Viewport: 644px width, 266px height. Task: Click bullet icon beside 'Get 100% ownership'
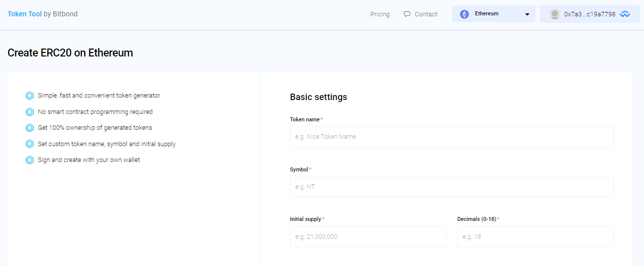point(30,128)
